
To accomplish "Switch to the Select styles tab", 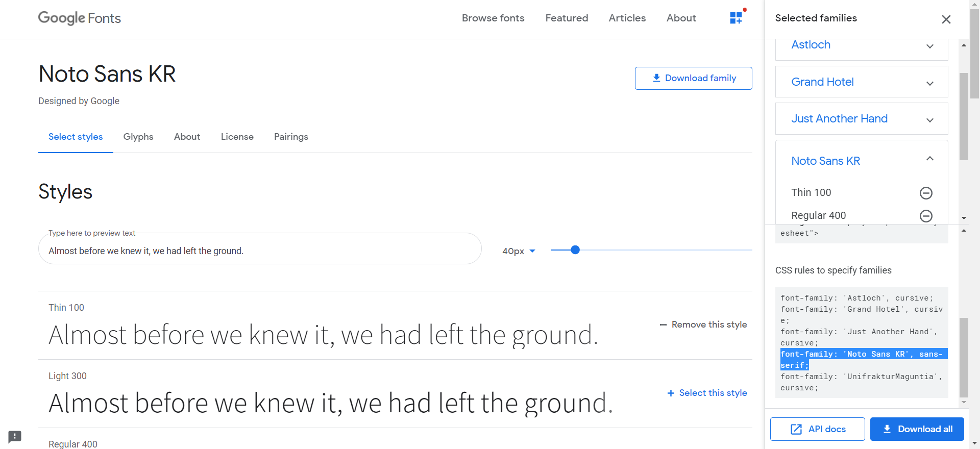I will [x=76, y=137].
